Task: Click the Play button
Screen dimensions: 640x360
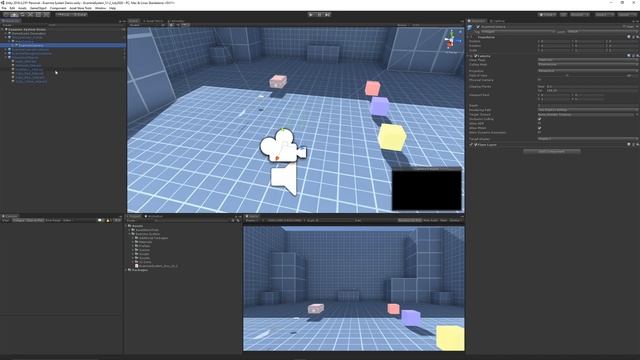Action: click(311, 15)
